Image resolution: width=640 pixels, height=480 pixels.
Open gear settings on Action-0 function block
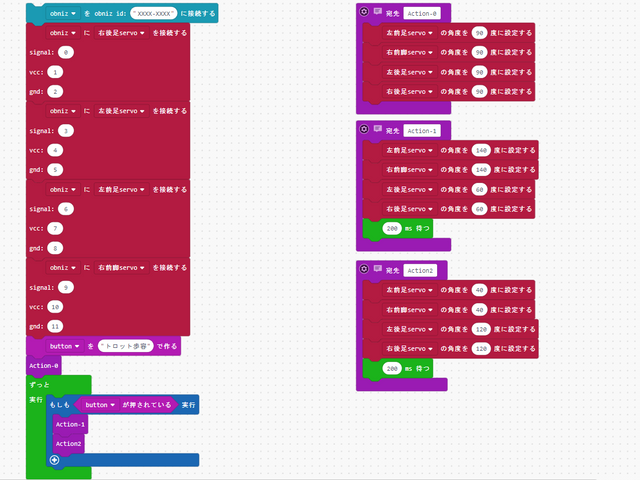tap(363, 12)
